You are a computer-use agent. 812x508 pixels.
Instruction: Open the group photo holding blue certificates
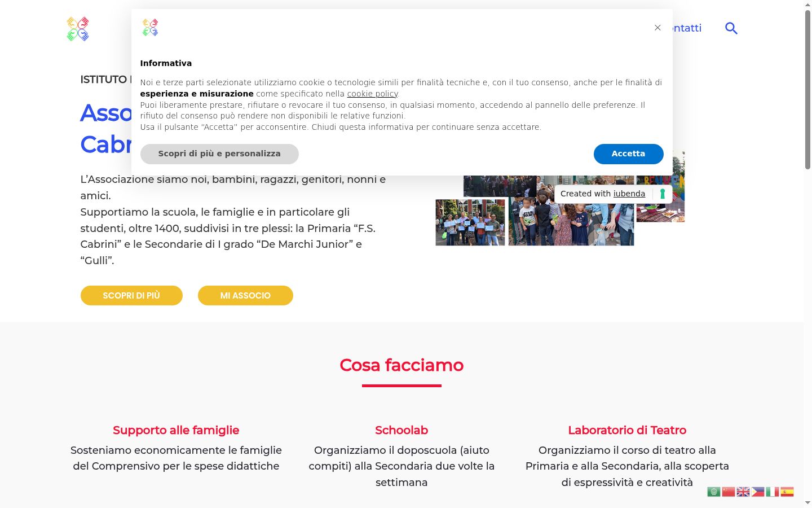coord(470,222)
